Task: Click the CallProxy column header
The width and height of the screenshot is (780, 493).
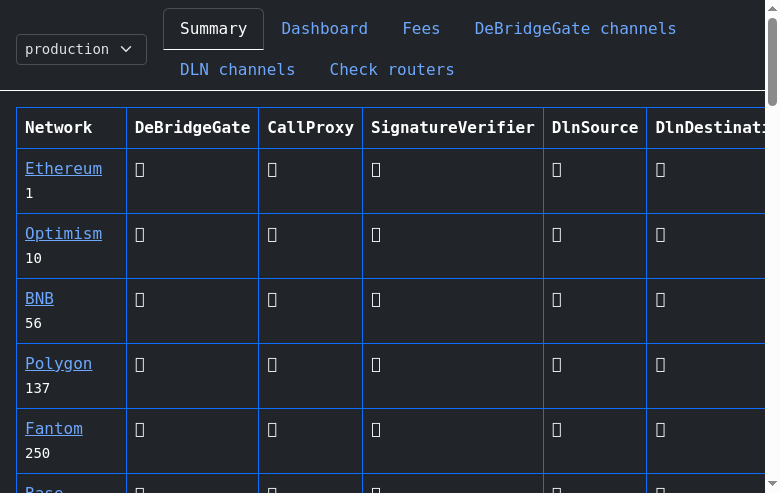Action: [310, 128]
